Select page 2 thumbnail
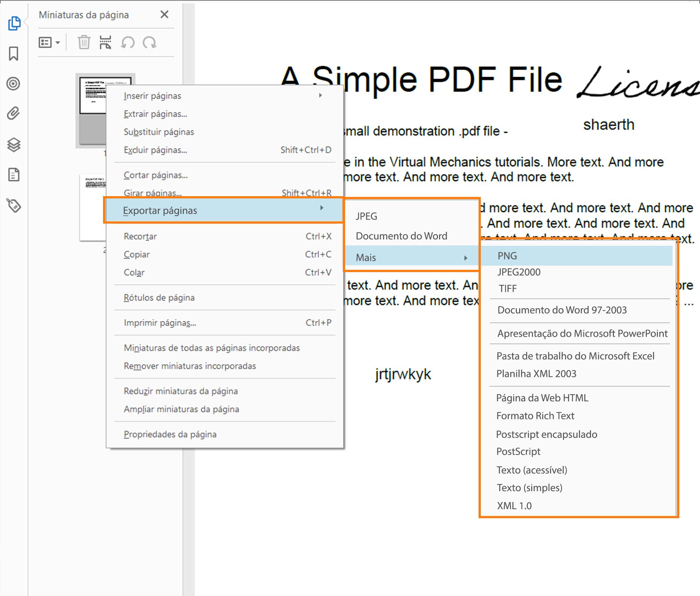The height and width of the screenshot is (596, 700). pos(93,207)
